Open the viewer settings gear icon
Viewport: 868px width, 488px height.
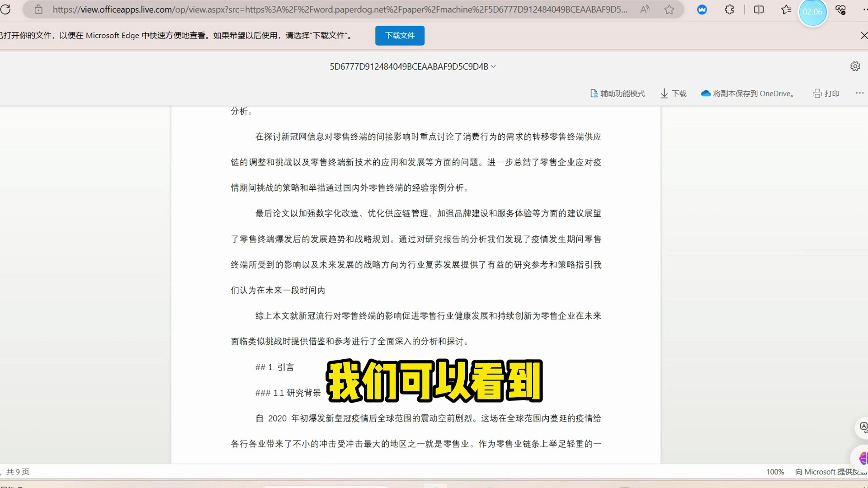tap(855, 66)
